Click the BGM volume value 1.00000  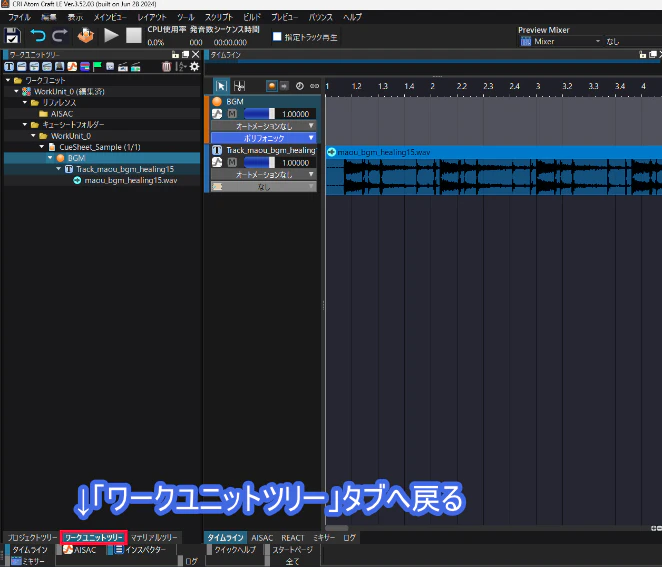(296, 114)
